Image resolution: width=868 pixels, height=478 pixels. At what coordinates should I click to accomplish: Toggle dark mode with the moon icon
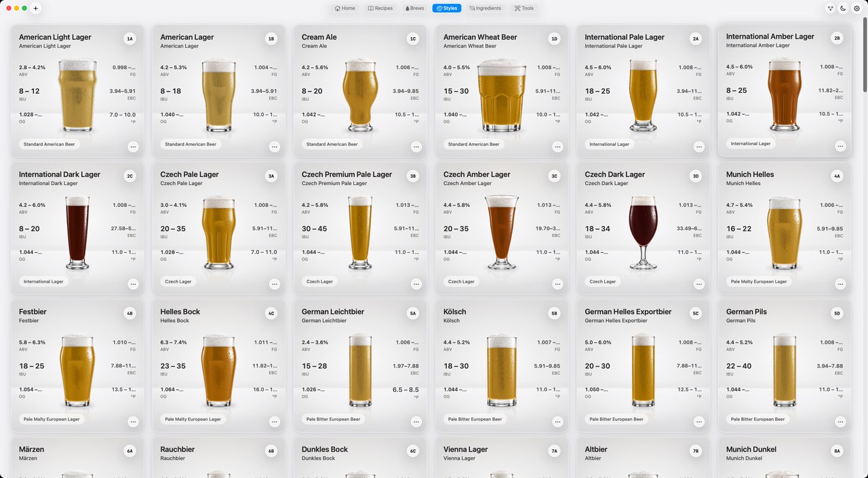coord(843,8)
